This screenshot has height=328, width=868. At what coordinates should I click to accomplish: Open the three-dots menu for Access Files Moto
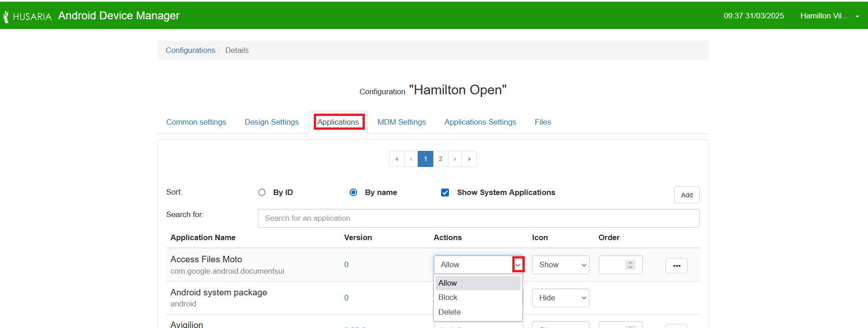(676, 265)
